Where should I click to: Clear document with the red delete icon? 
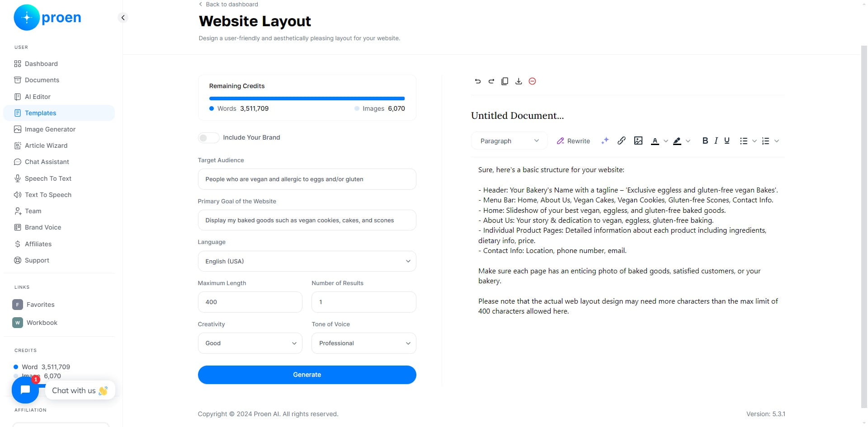coord(532,81)
